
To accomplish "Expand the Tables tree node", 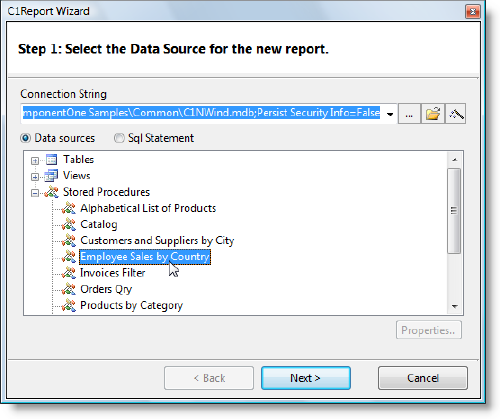I will point(35,161).
